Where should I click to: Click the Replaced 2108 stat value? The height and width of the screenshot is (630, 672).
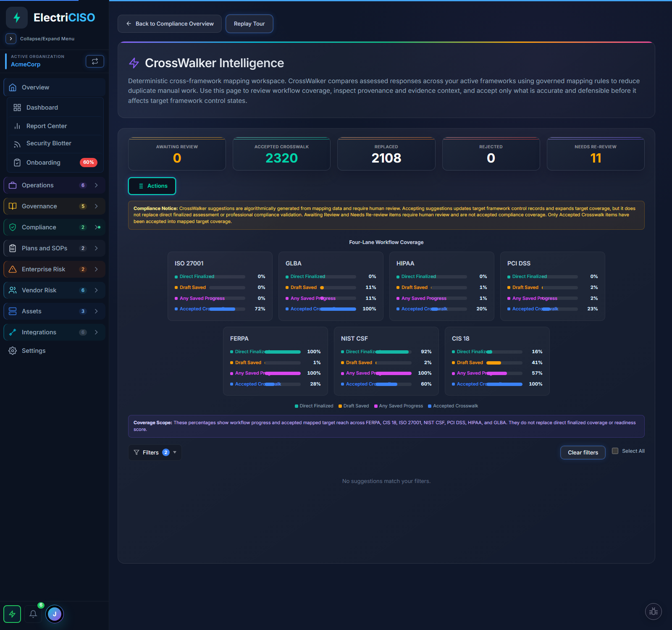[x=386, y=158]
